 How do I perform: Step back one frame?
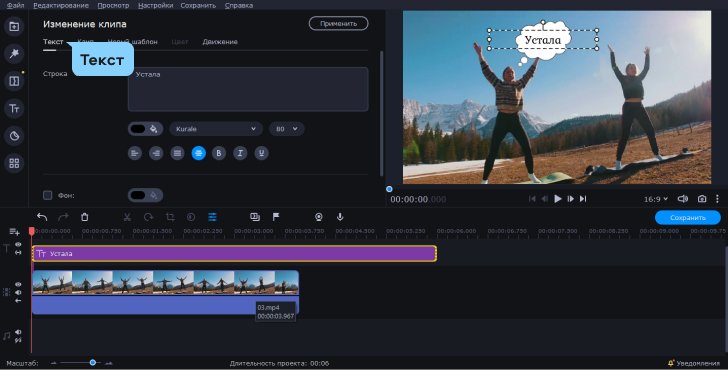545,199
